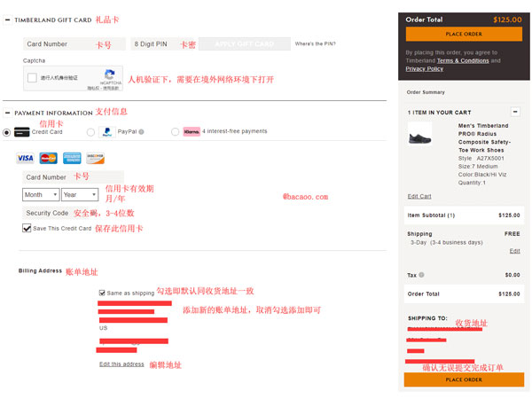Viewport: 532px width, 399px height.
Task: Click the Tax info question icon
Action: tap(421, 275)
